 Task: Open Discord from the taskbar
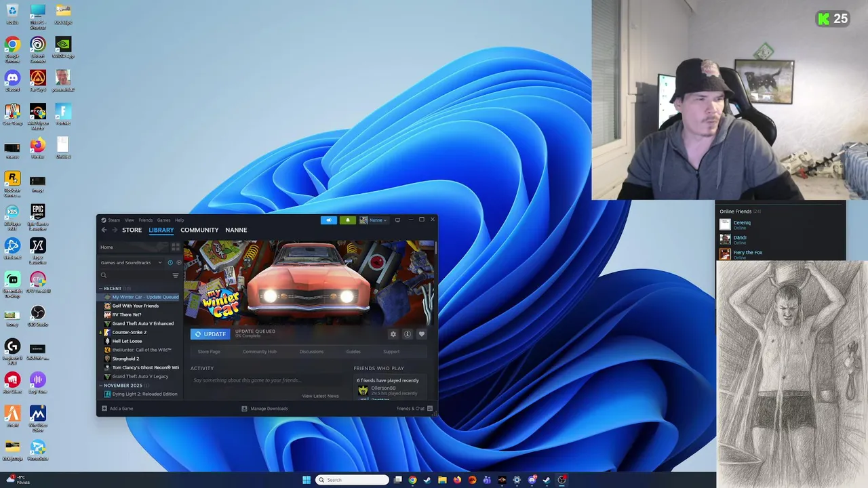coord(532,480)
